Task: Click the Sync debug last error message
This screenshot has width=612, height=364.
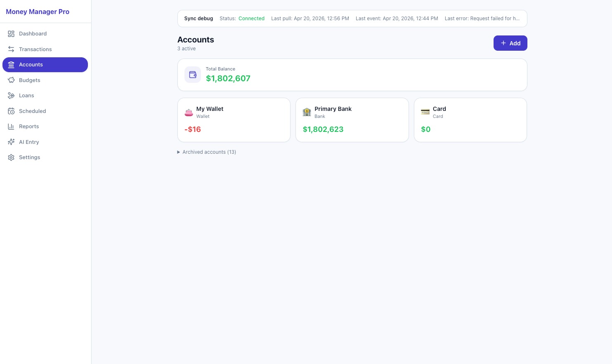Action: tap(482, 19)
